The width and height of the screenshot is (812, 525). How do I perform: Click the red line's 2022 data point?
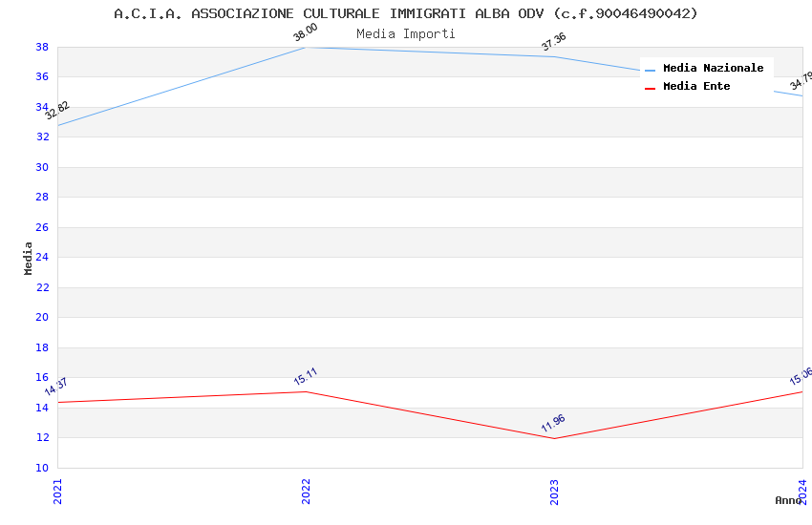tap(306, 391)
